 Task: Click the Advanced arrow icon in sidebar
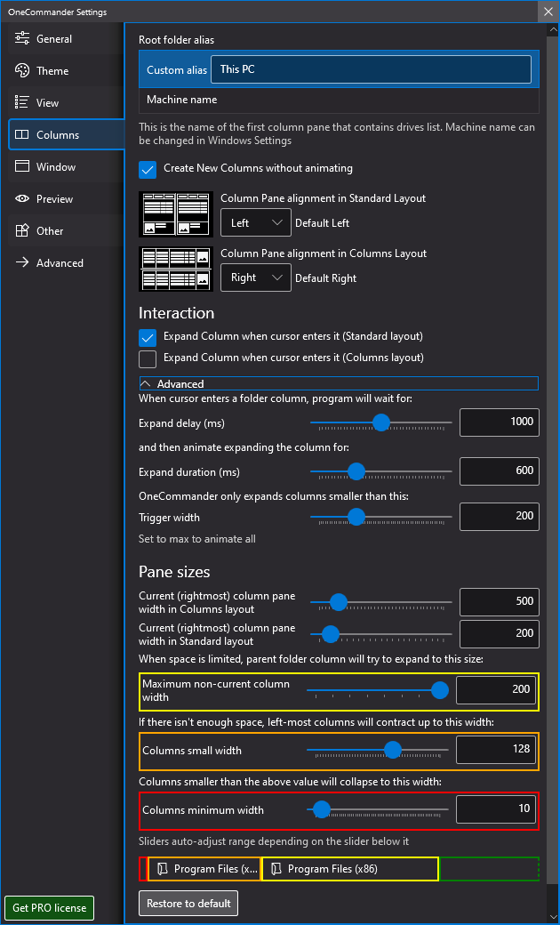22,263
